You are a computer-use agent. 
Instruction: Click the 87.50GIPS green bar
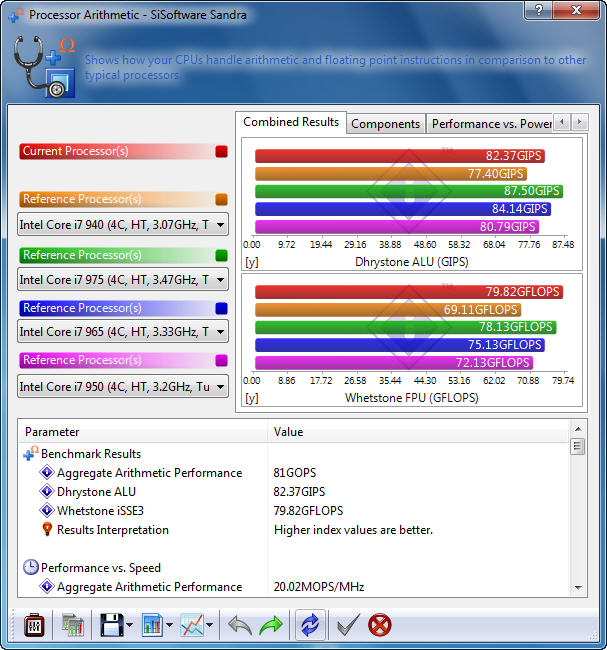409,191
